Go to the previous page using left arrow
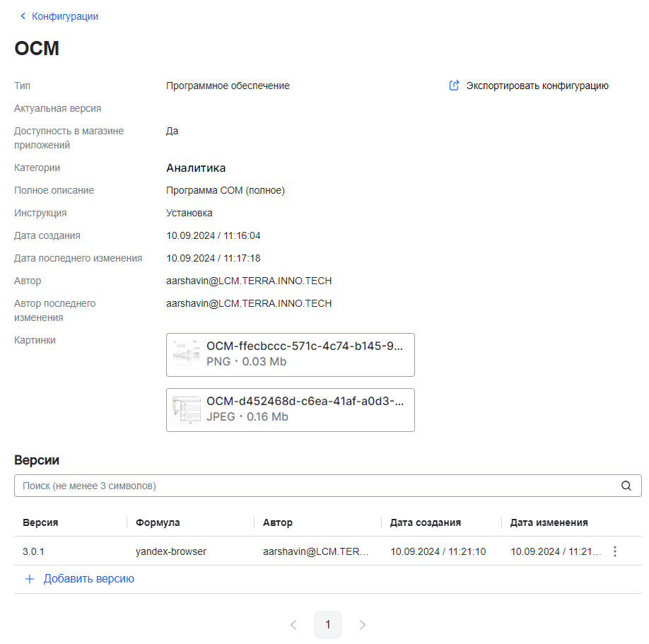The height and width of the screenshot is (644, 649). (x=293, y=625)
